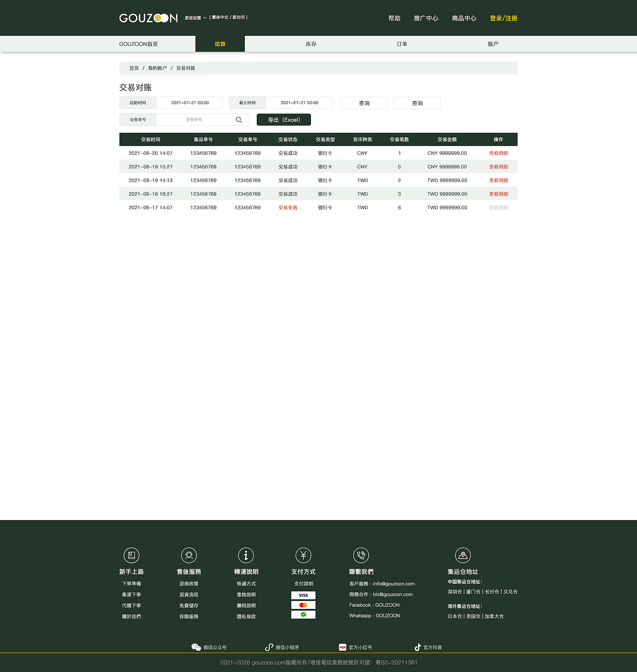Click the 微信小程序 mini-program icon
Image resolution: width=637 pixels, height=672 pixels.
(x=269, y=647)
